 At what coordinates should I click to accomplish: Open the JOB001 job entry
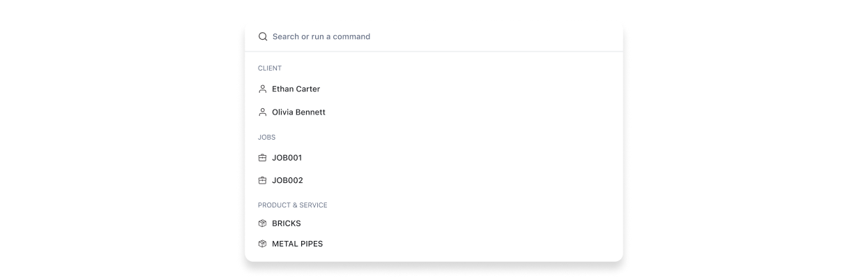[x=434, y=158]
